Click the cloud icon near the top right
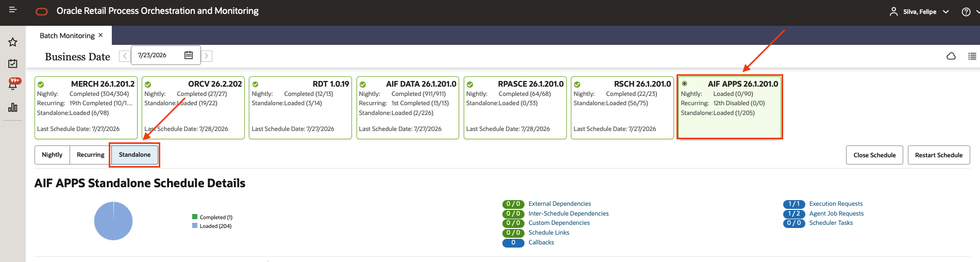This screenshot has height=262, width=980. pos(951,56)
